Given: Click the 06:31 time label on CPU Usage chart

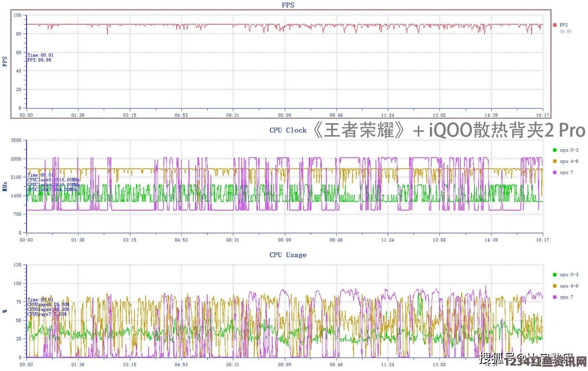Looking at the screenshot, I should (x=232, y=364).
